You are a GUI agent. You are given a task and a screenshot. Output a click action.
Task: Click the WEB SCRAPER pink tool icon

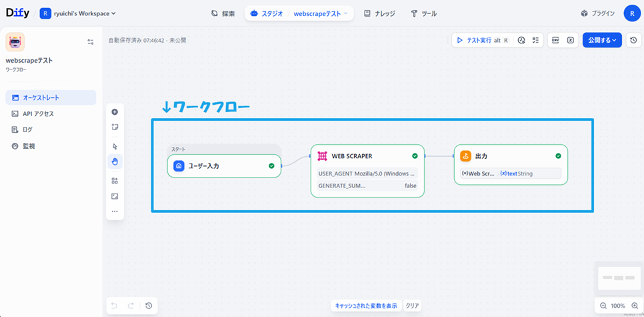[x=323, y=155]
